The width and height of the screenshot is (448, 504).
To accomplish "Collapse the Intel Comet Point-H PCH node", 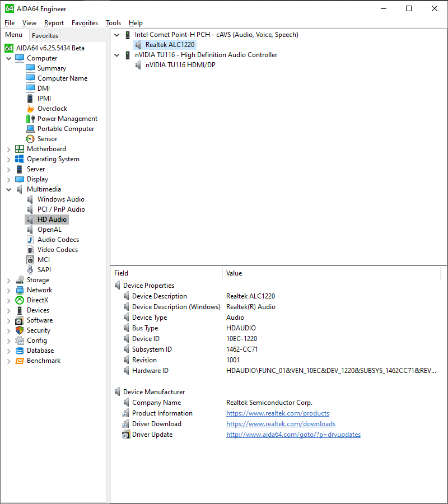I will pos(117,35).
